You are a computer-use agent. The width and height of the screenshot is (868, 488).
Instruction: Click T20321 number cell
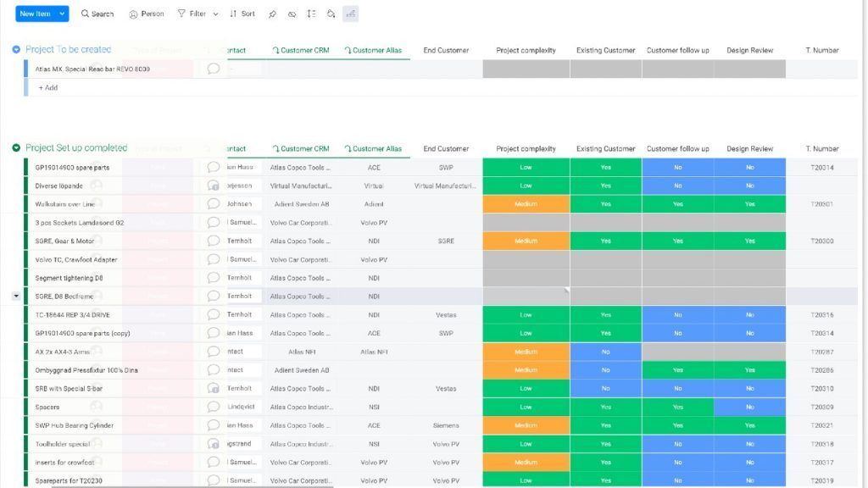[x=822, y=425]
